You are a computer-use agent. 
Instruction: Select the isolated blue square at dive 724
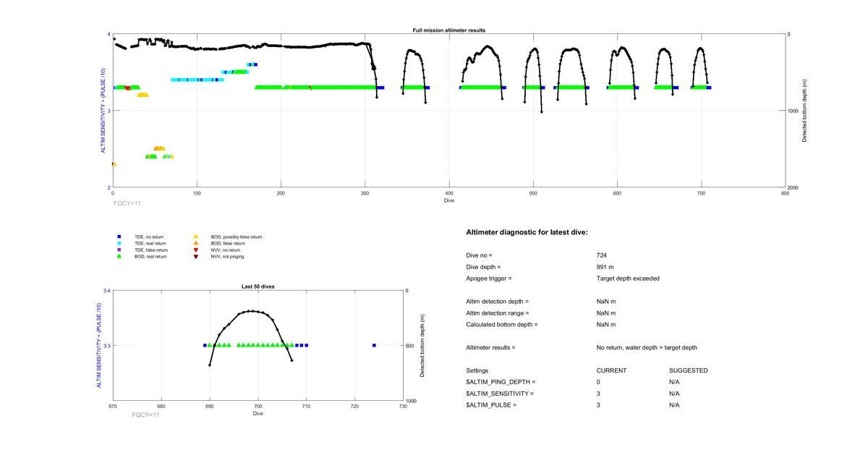374,345
